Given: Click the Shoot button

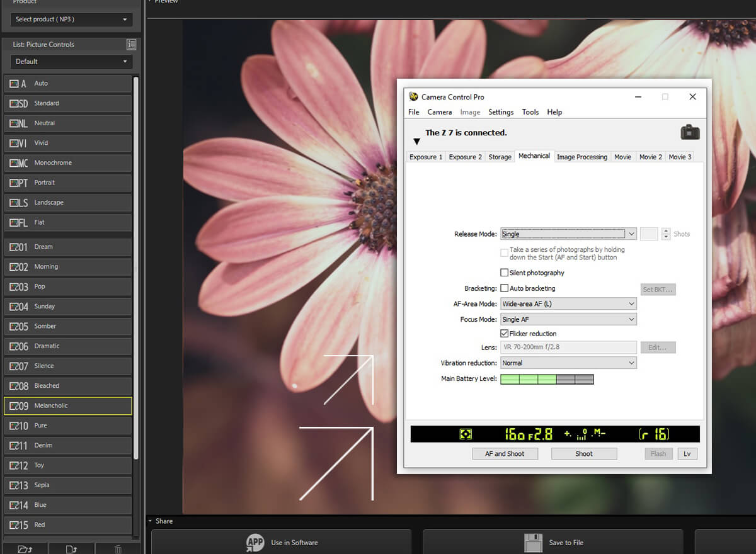Looking at the screenshot, I should [584, 453].
